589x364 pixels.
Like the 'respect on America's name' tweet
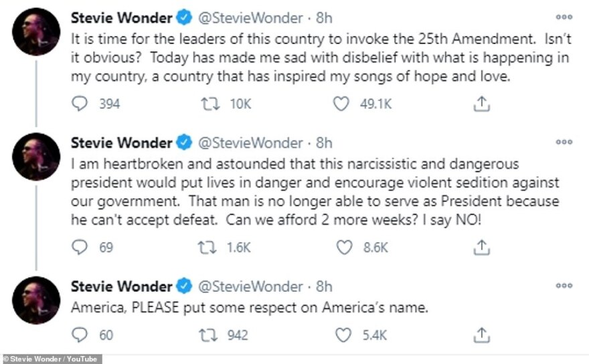pos(344,335)
